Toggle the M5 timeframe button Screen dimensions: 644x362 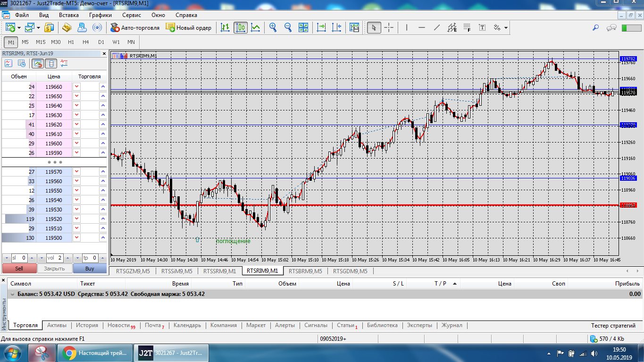[25, 42]
